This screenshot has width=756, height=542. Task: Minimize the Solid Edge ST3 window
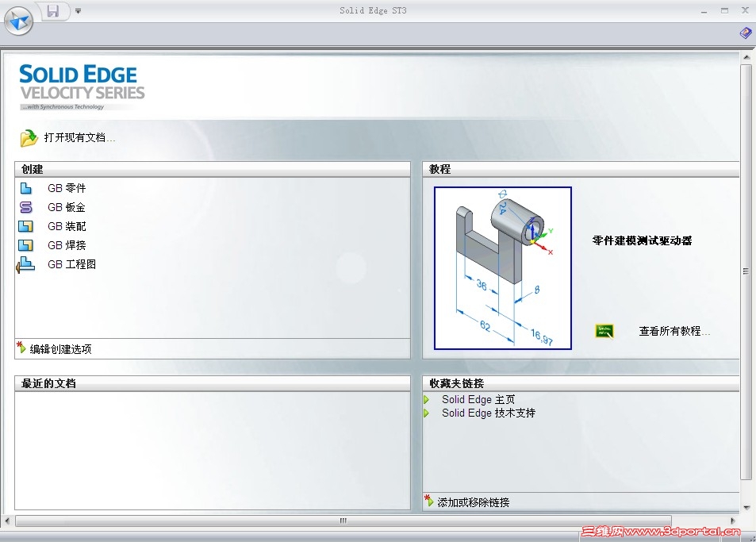[704, 10]
